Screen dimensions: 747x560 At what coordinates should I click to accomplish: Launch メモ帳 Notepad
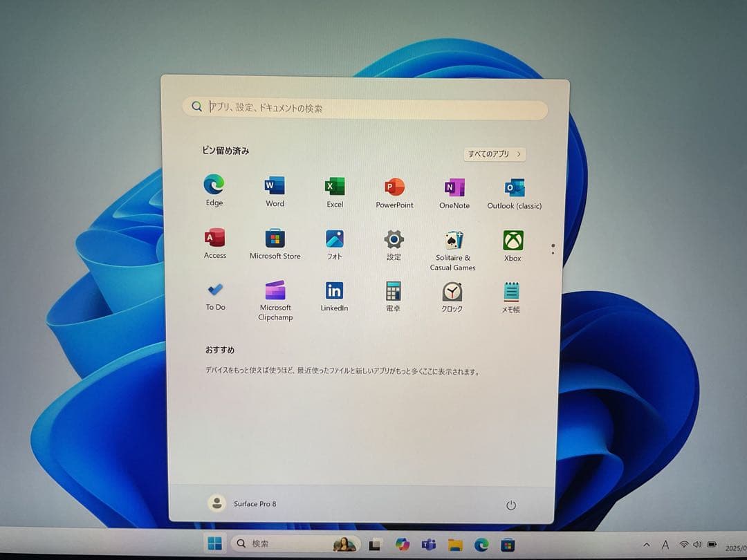click(x=510, y=290)
